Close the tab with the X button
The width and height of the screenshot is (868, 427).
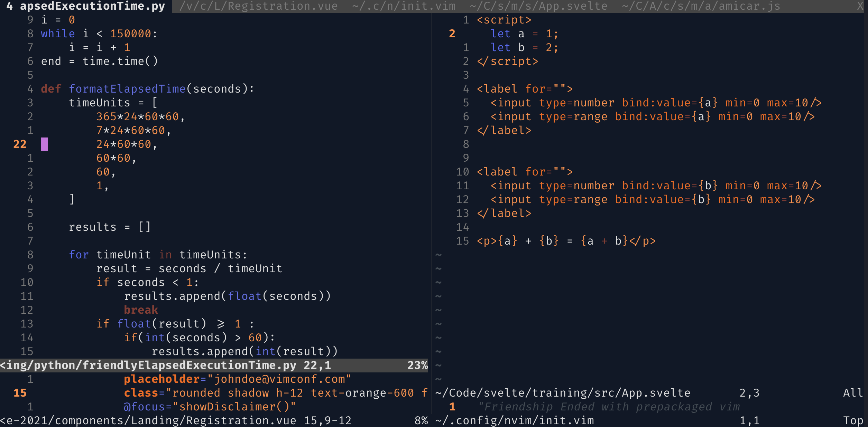click(x=860, y=6)
